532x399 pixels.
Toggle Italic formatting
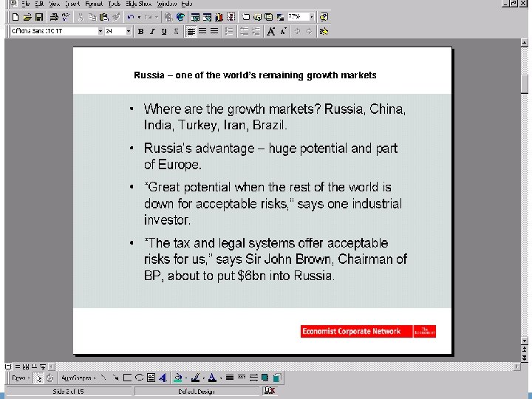click(151, 31)
